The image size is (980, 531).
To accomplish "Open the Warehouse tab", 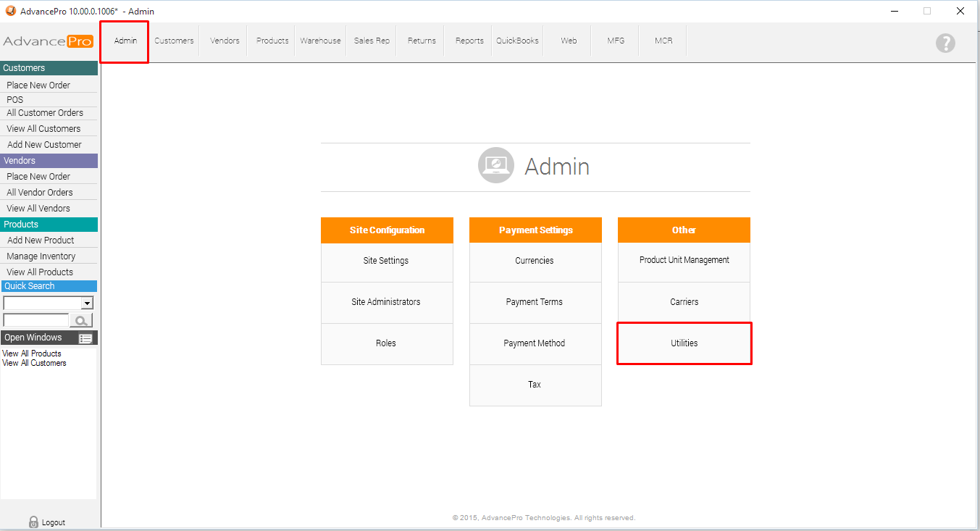I will click(320, 41).
